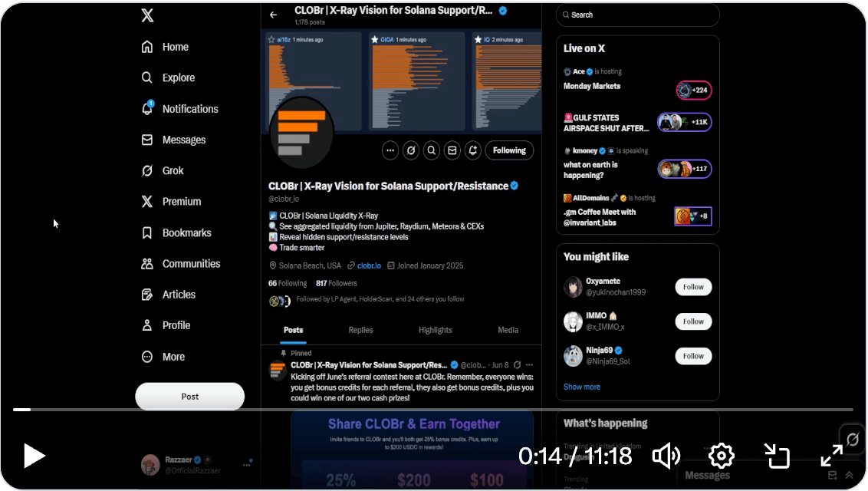Open the .gm Coffee Meet space
The image size is (868, 491).
click(x=692, y=216)
